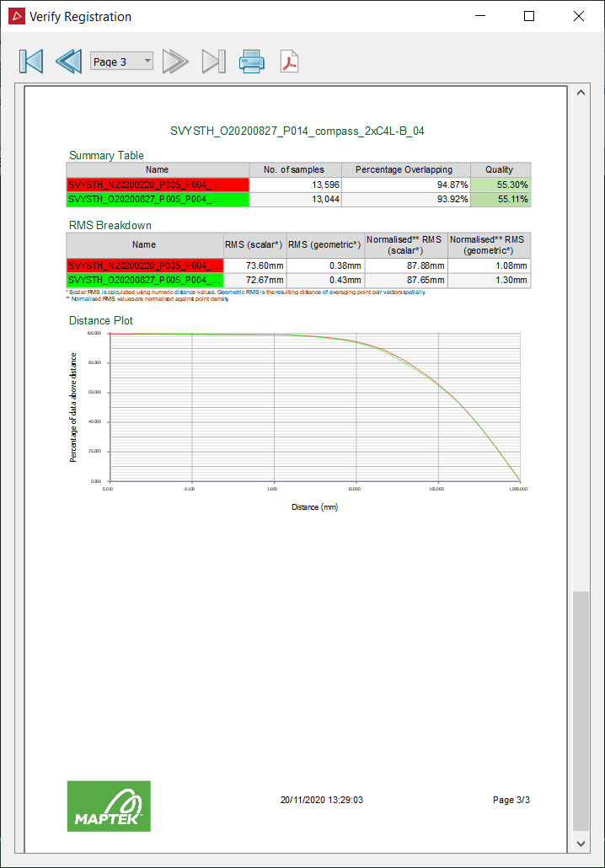605x868 pixels.
Task: Click the scroll down arrow
Action: coord(581,844)
